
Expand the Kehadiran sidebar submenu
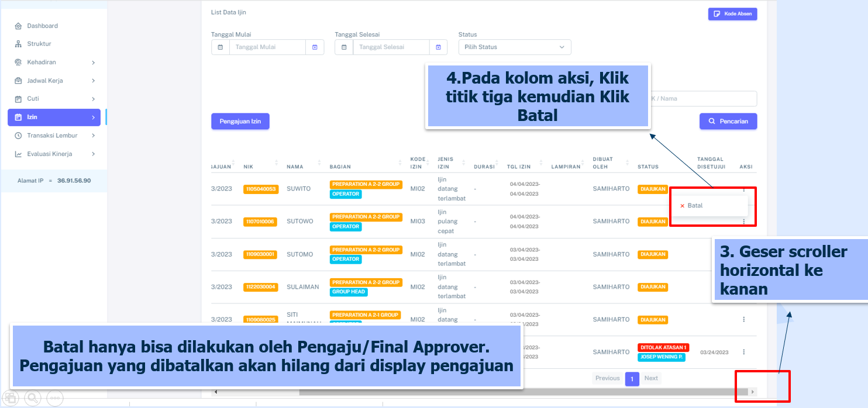pyautogui.click(x=93, y=63)
